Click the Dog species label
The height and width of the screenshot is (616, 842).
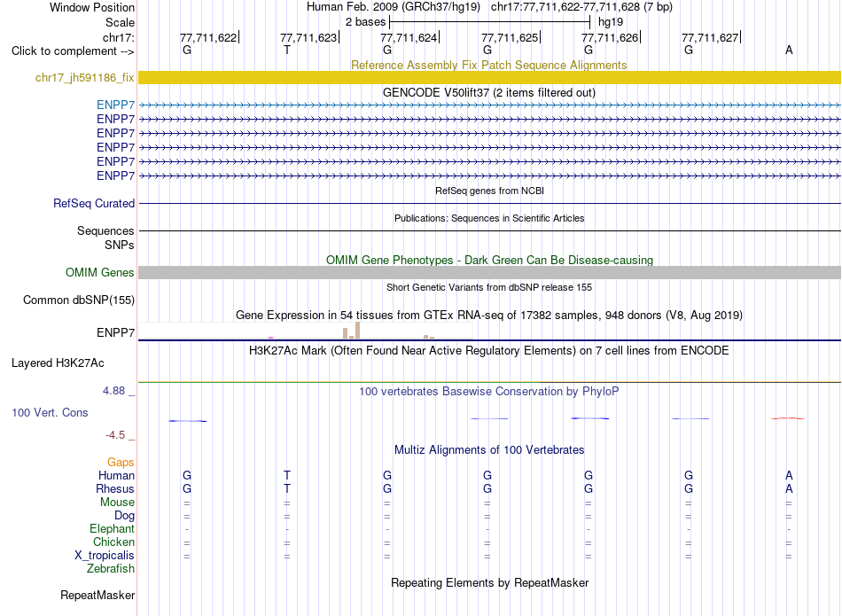tap(124, 516)
